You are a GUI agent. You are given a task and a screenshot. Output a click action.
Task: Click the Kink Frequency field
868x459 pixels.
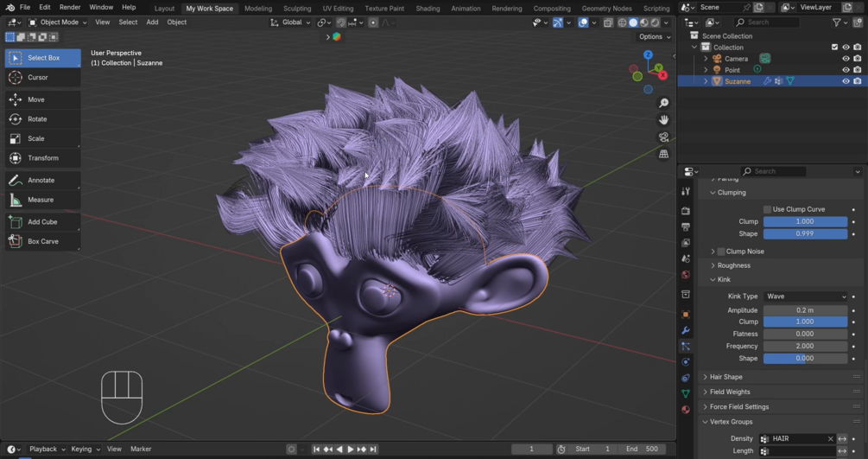806,346
